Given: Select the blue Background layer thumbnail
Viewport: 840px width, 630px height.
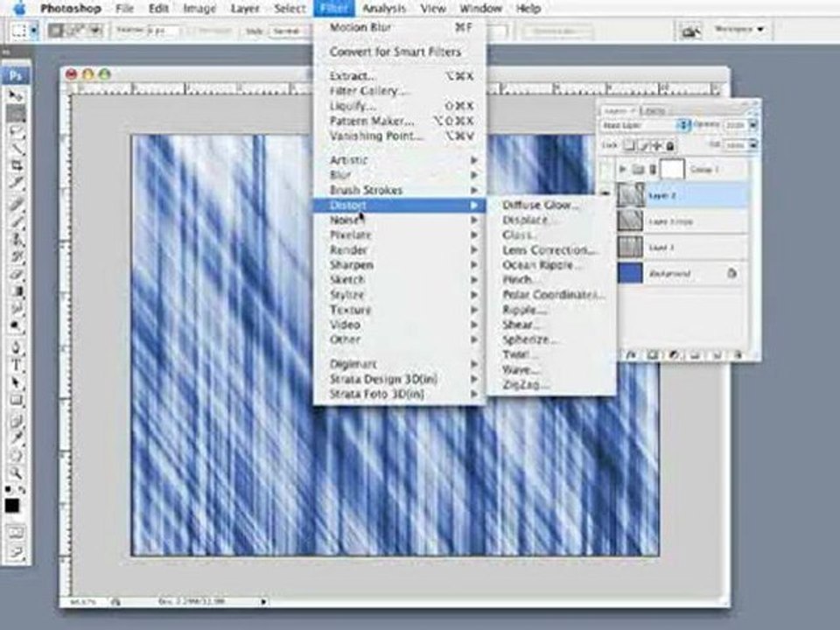Looking at the screenshot, I should tap(631, 273).
